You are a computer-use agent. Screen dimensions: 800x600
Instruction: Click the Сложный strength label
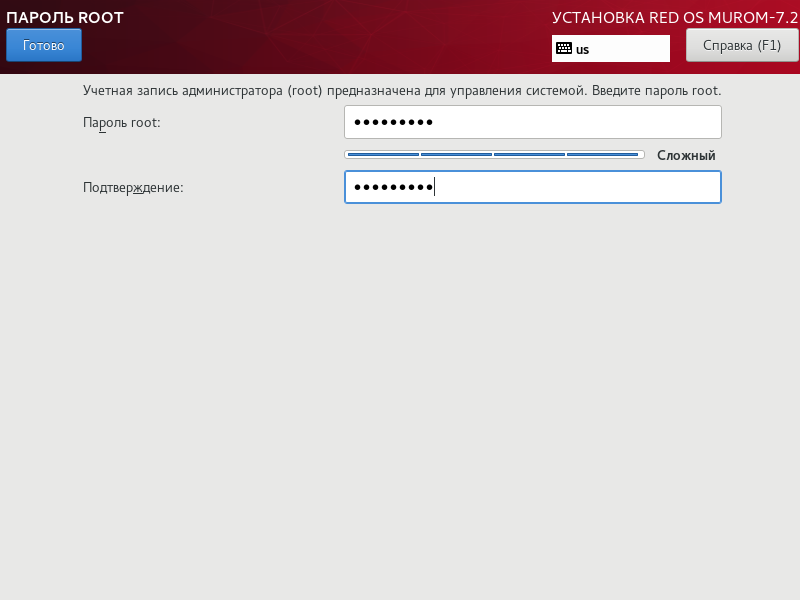point(686,156)
